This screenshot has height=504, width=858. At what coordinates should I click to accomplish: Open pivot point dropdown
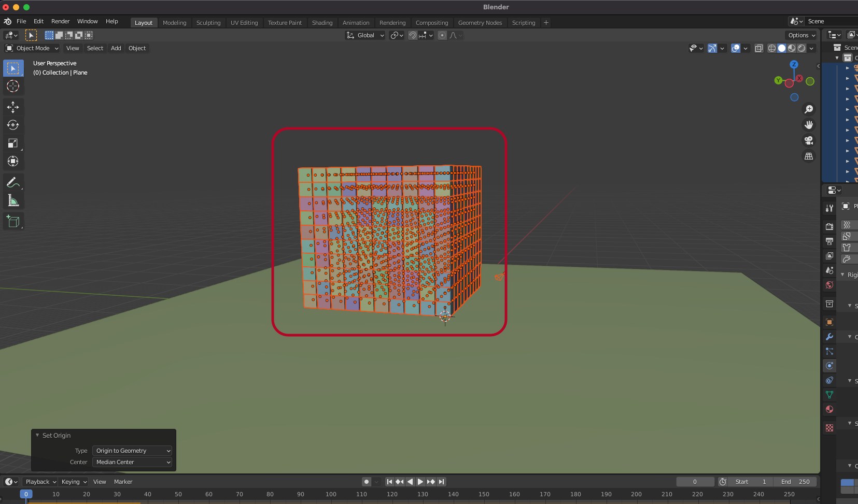click(x=397, y=35)
